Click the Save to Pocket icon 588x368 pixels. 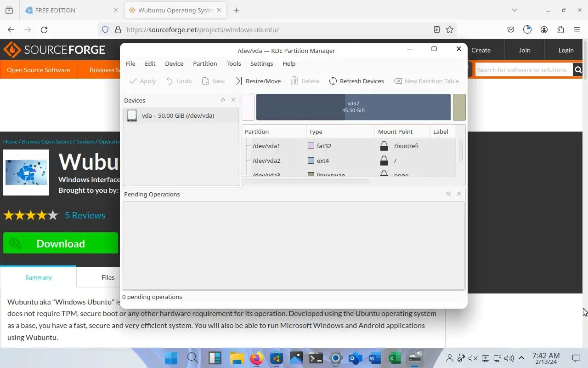(511, 29)
